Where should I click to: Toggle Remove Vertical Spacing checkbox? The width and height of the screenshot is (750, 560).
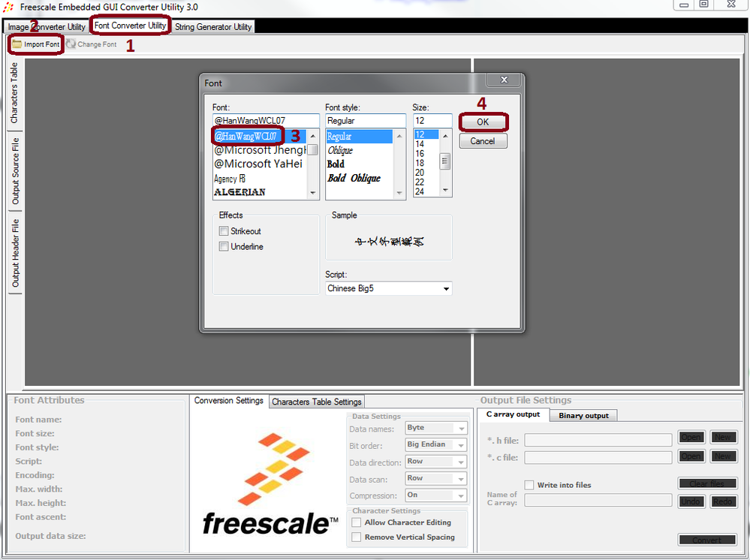tap(357, 537)
